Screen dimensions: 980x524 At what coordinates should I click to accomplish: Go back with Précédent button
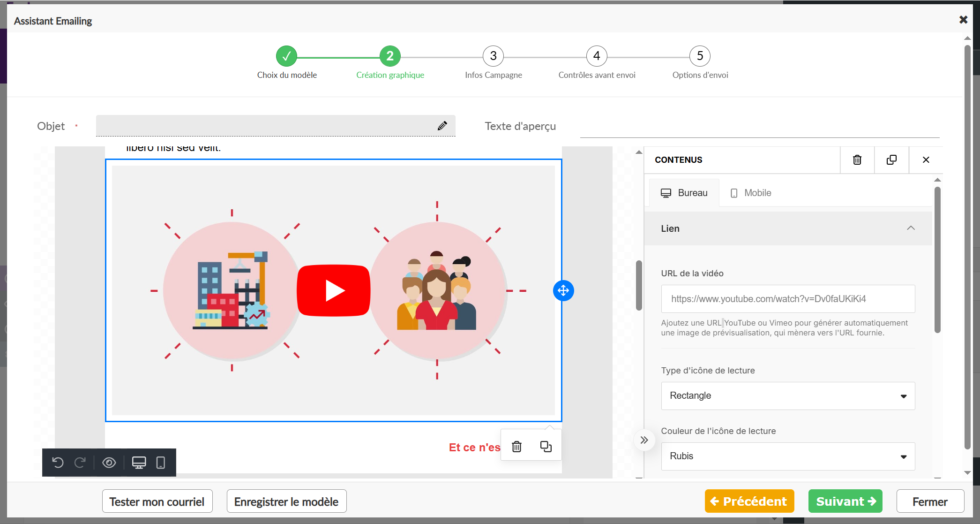(x=749, y=501)
